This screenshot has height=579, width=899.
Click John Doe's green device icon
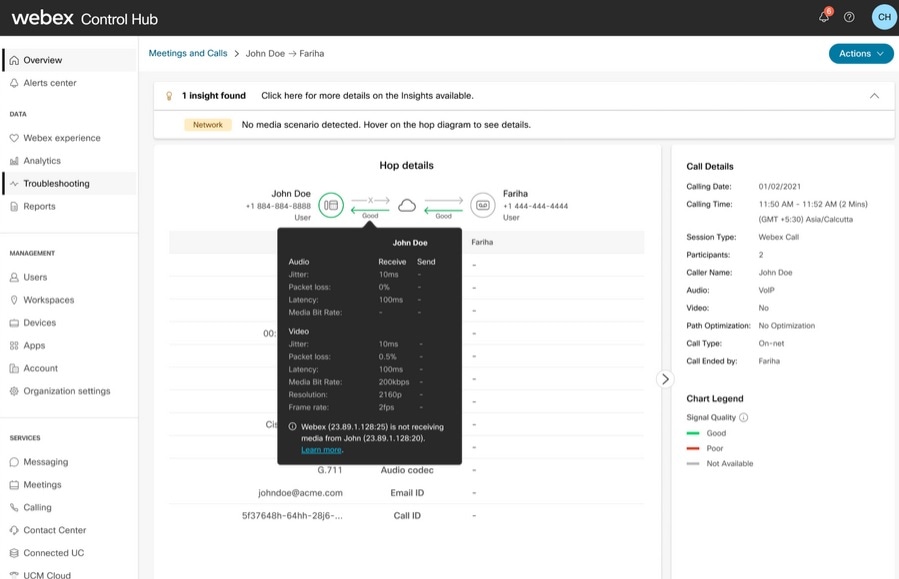tap(331, 205)
